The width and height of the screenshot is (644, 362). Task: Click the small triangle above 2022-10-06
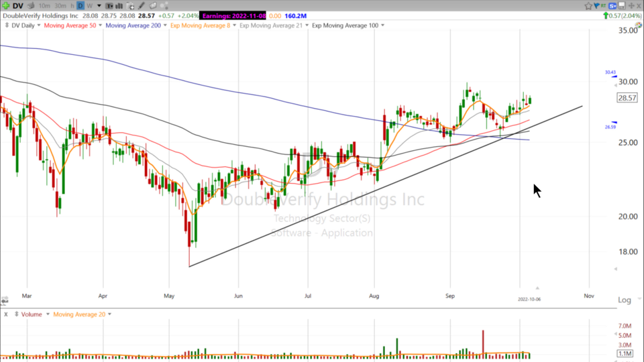[x=537, y=288]
